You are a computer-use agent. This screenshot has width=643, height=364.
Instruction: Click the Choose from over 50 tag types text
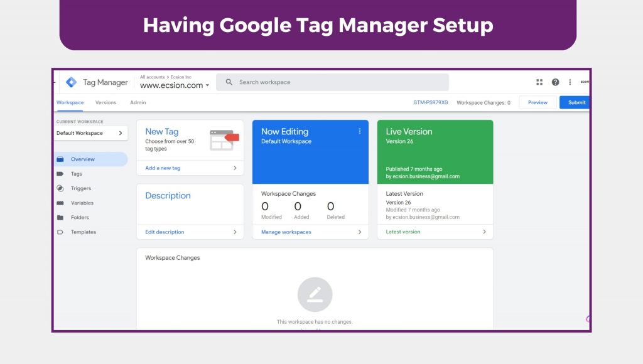coord(170,145)
